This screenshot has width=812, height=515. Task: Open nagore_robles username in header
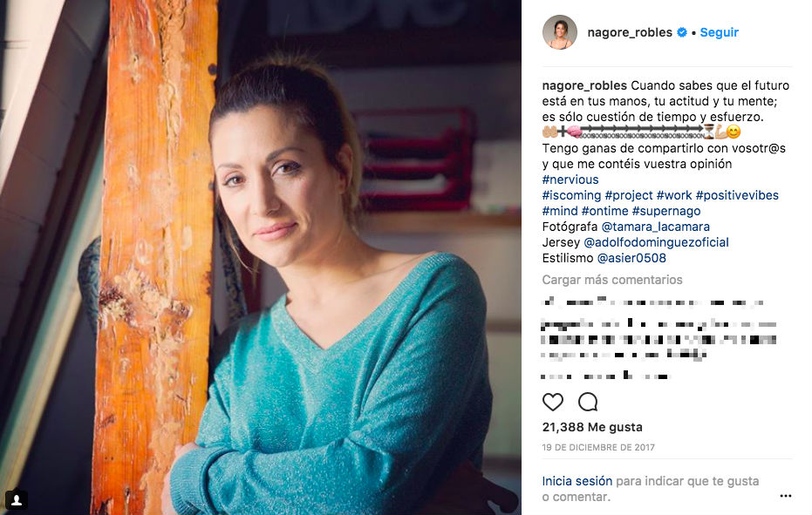pos(630,32)
